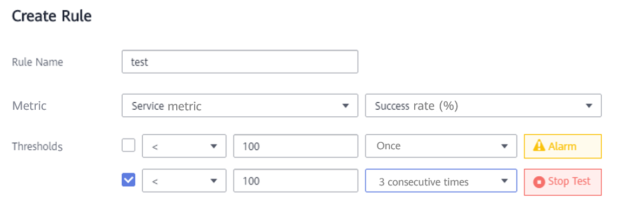This screenshot has width=644, height=205.
Task: Click the Alarm action button
Action: point(563,146)
